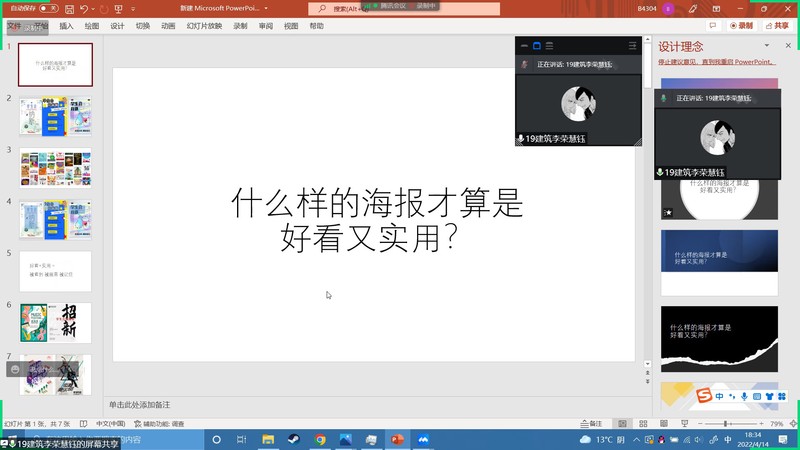Click the 备注 notes icon in status bar
The width and height of the screenshot is (800, 450).
tap(592, 424)
